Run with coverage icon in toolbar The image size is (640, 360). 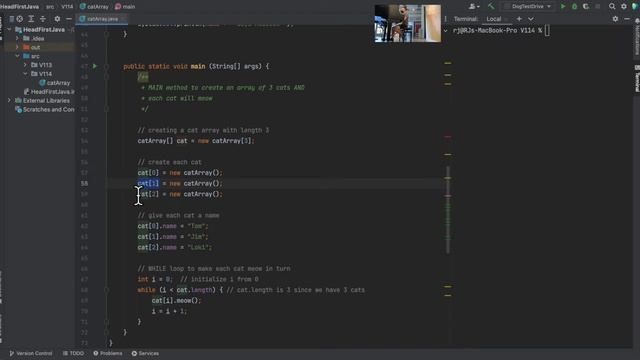[x=586, y=7]
